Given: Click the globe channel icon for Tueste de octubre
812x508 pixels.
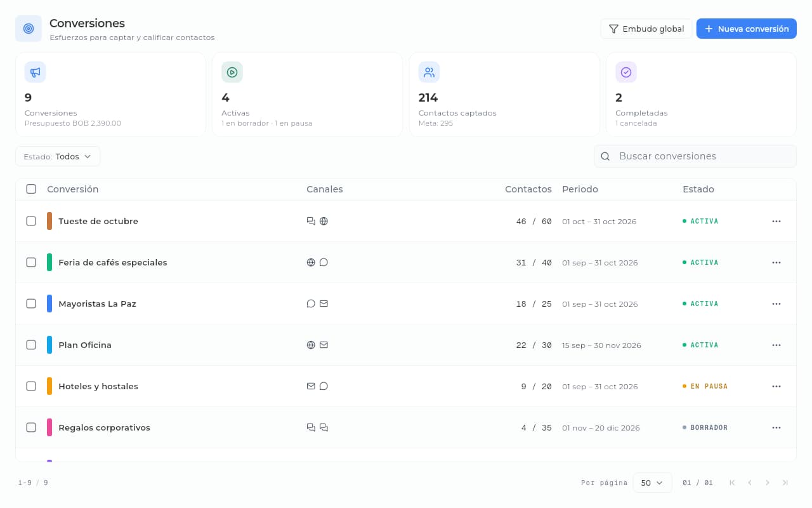Looking at the screenshot, I should (x=324, y=221).
